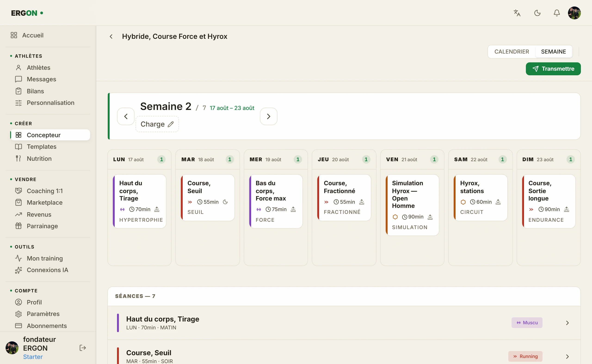
Task: Open profile avatar in top bar
Action: click(x=574, y=13)
